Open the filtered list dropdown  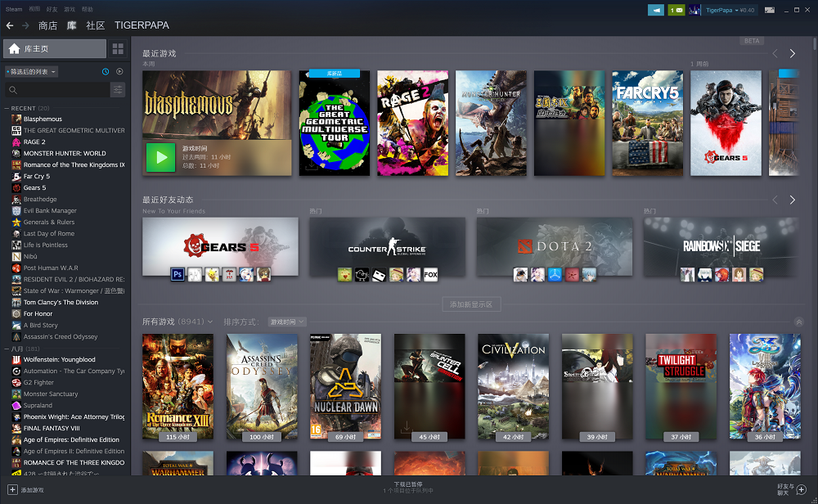31,71
